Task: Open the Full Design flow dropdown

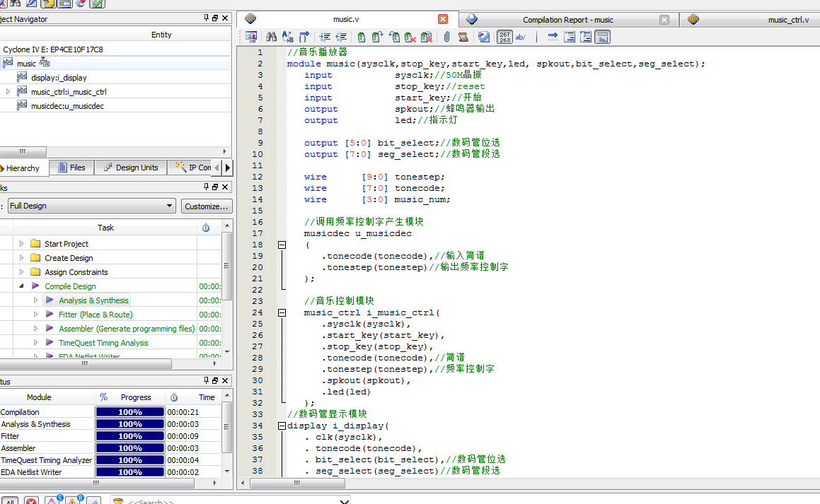Action: (x=169, y=206)
